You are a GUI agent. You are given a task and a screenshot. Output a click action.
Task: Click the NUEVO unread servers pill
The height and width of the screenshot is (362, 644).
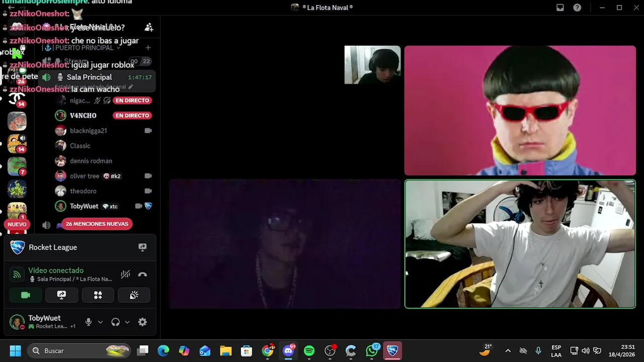click(17, 224)
